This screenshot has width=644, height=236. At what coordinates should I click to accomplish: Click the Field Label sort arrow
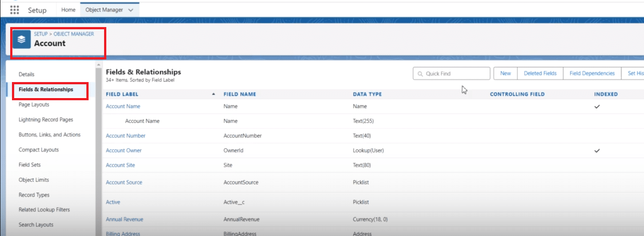(x=214, y=94)
